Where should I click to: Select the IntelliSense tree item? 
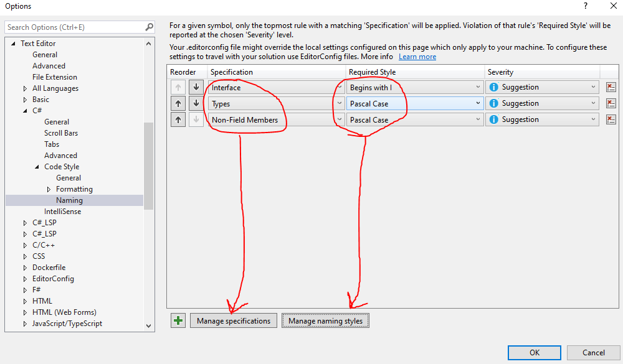pyautogui.click(x=64, y=211)
